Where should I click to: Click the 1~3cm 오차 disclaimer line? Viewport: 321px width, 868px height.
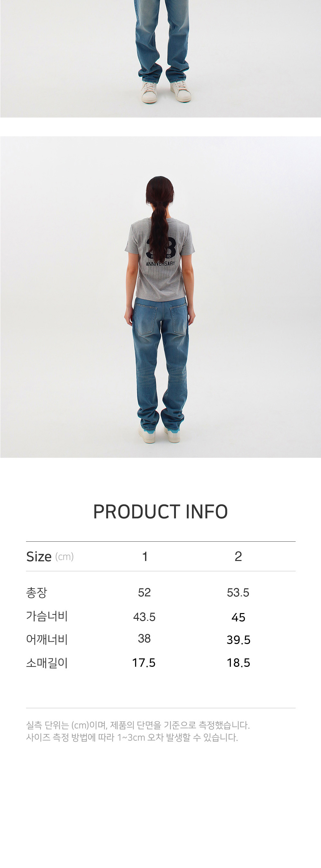(x=132, y=737)
